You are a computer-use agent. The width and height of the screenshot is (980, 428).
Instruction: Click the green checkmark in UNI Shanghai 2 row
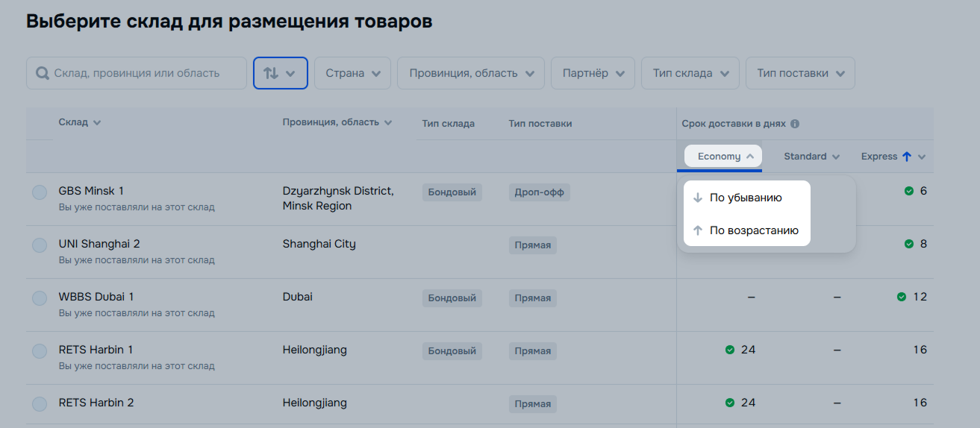[908, 244]
